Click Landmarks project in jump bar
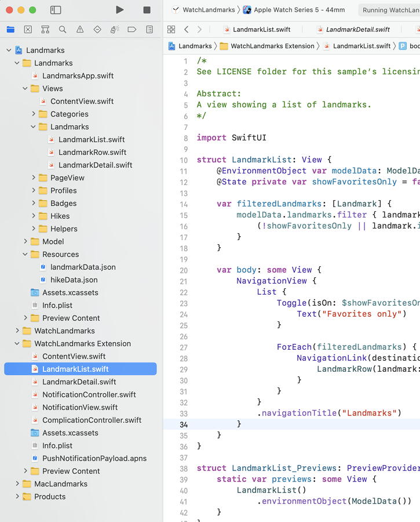The image size is (420, 522). click(190, 46)
